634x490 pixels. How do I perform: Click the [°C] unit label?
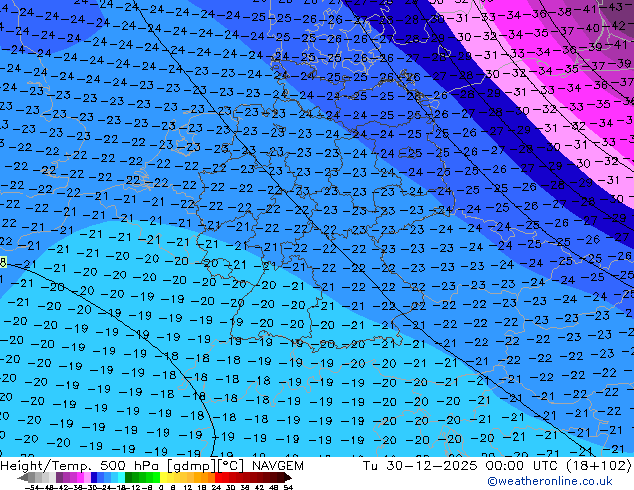(x=230, y=466)
